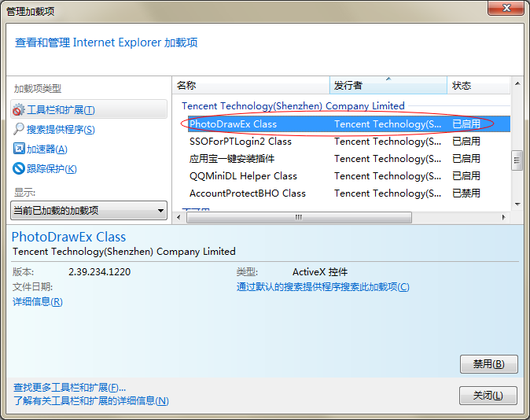
Task: Click the 禁用(B) button
Action: point(489,364)
